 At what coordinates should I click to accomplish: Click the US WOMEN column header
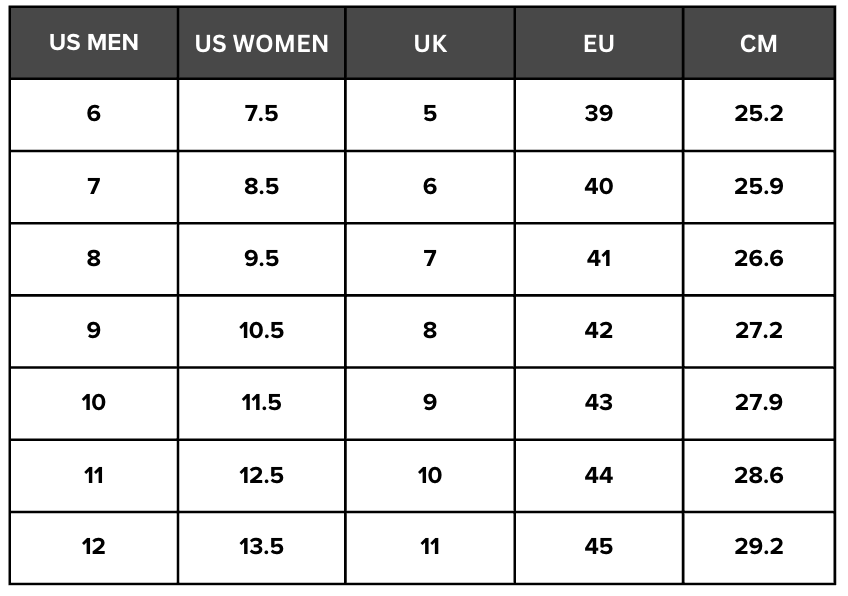tap(262, 43)
